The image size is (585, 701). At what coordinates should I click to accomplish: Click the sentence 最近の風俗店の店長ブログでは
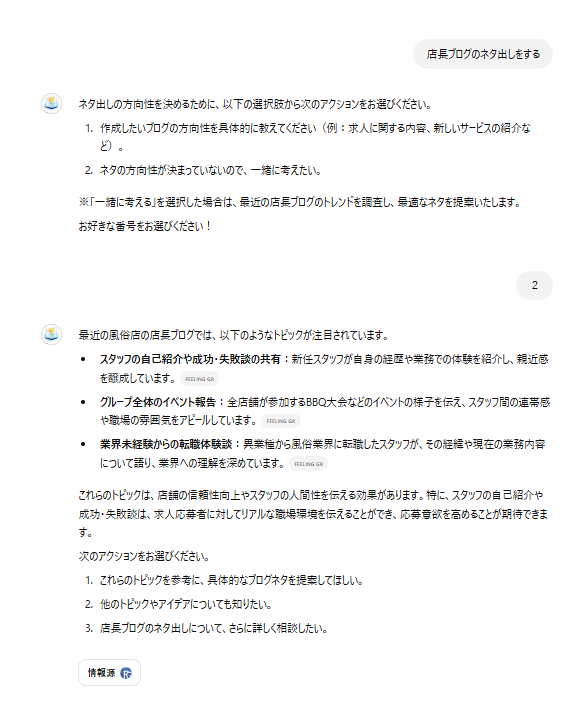click(234, 335)
